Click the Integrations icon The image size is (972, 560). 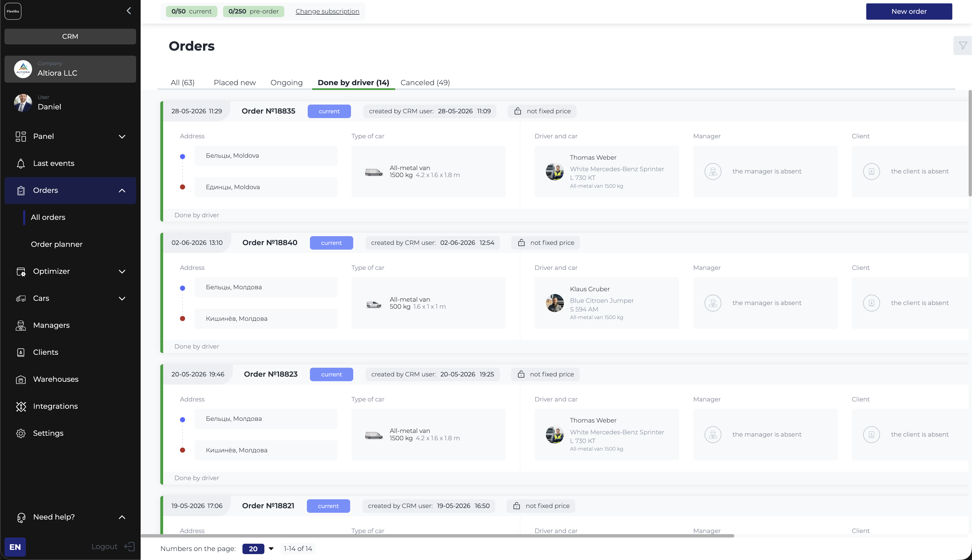click(x=21, y=407)
